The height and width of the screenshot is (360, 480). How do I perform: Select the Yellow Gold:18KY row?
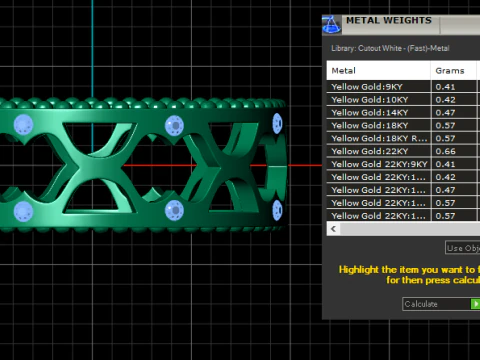403,126
